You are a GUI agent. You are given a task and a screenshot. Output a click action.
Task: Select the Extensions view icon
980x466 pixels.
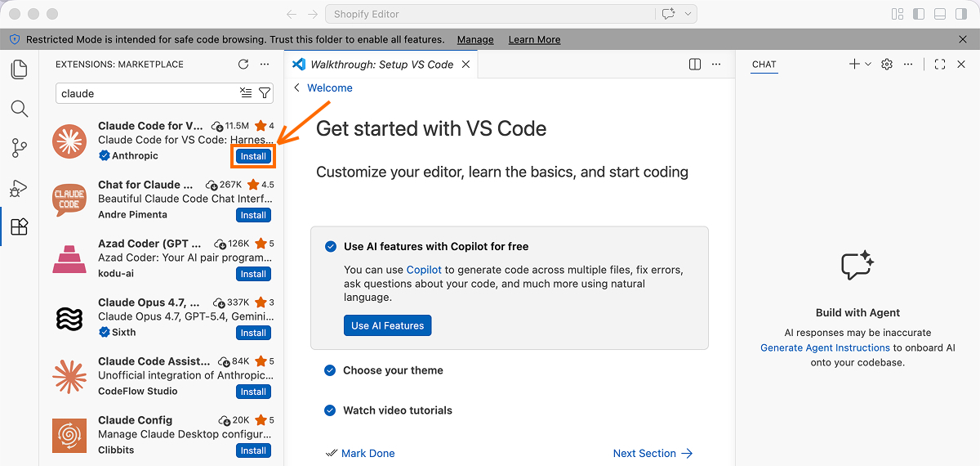[x=19, y=226]
